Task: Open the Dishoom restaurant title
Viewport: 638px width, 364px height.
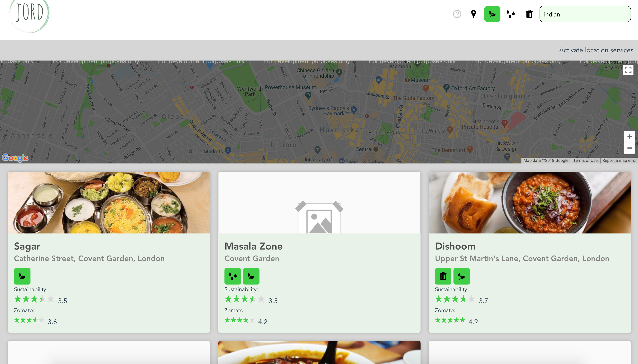Action: (455, 246)
